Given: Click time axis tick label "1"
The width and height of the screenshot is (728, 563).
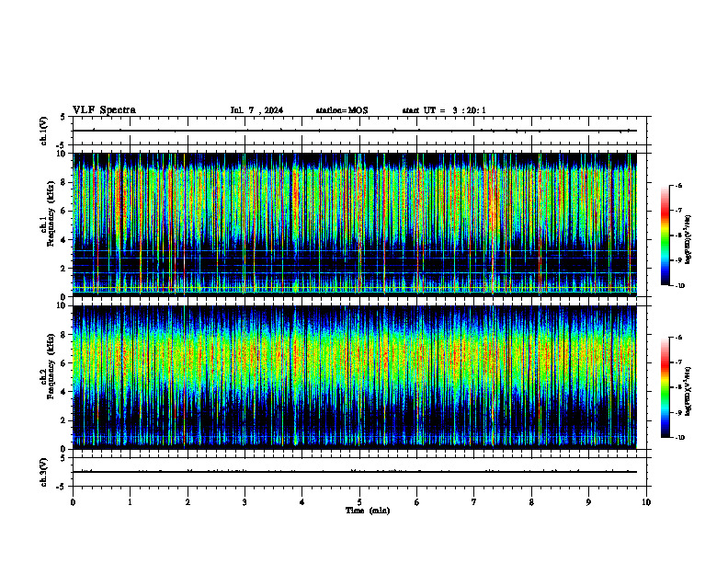Looking at the screenshot, I should 130,502.
